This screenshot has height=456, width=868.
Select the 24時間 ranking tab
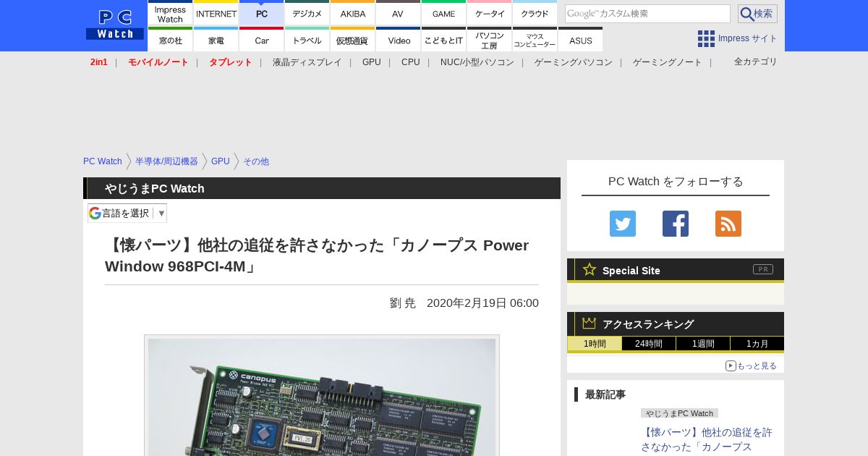pyautogui.click(x=649, y=344)
